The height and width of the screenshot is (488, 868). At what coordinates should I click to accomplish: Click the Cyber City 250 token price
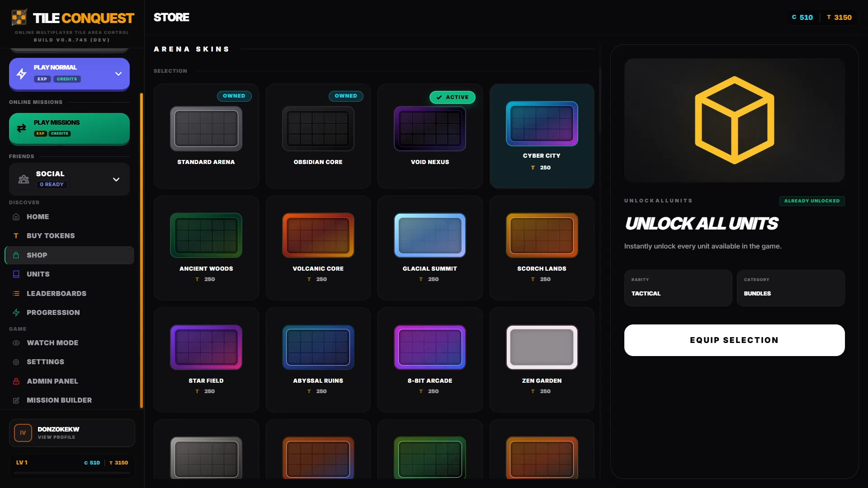(541, 168)
